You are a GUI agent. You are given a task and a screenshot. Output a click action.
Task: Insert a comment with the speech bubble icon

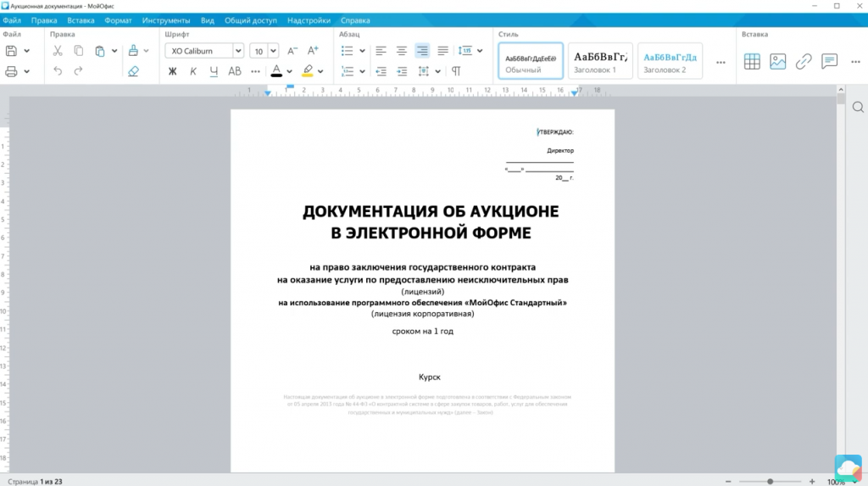(x=829, y=62)
